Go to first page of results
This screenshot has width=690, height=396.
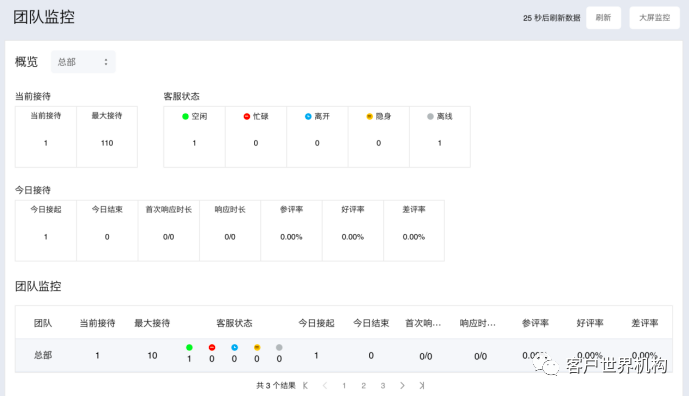(x=305, y=385)
